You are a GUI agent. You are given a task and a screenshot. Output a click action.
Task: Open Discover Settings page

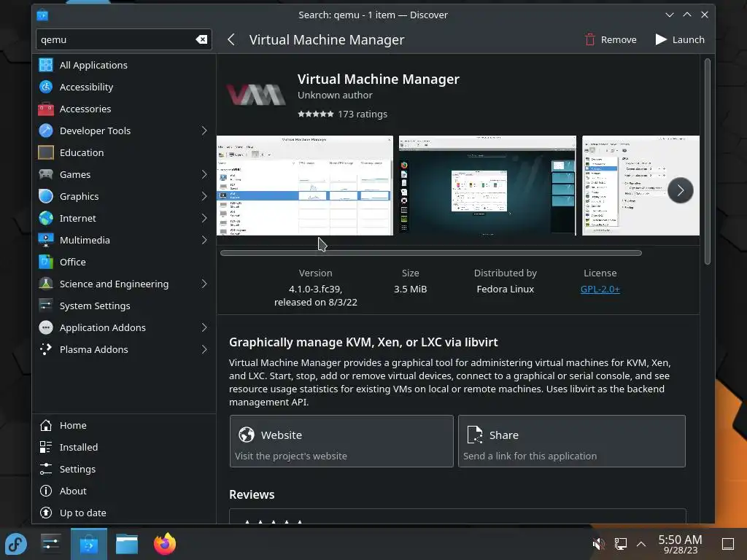[x=124, y=469]
